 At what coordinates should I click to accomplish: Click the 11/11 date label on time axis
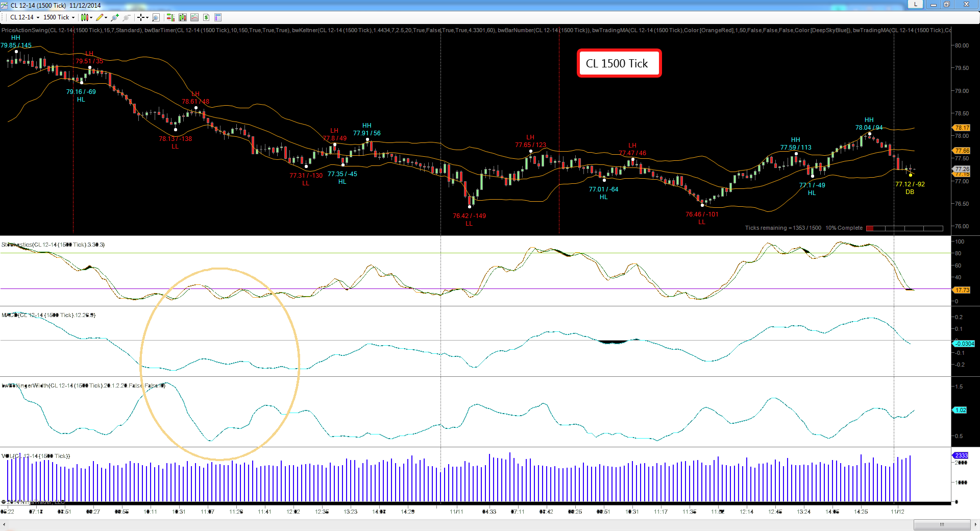coord(456,512)
